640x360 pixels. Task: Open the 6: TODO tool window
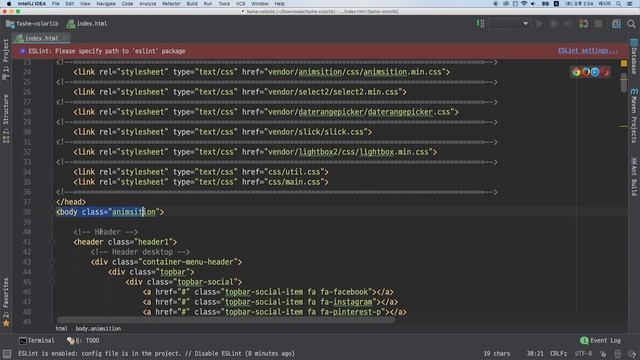pos(83,340)
